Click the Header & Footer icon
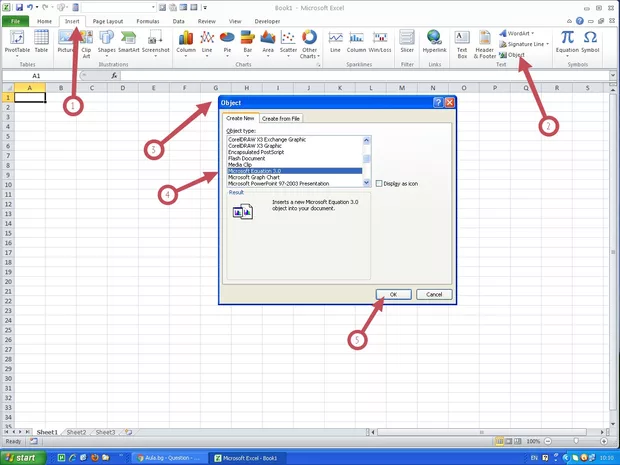620x465 pixels. 484,41
